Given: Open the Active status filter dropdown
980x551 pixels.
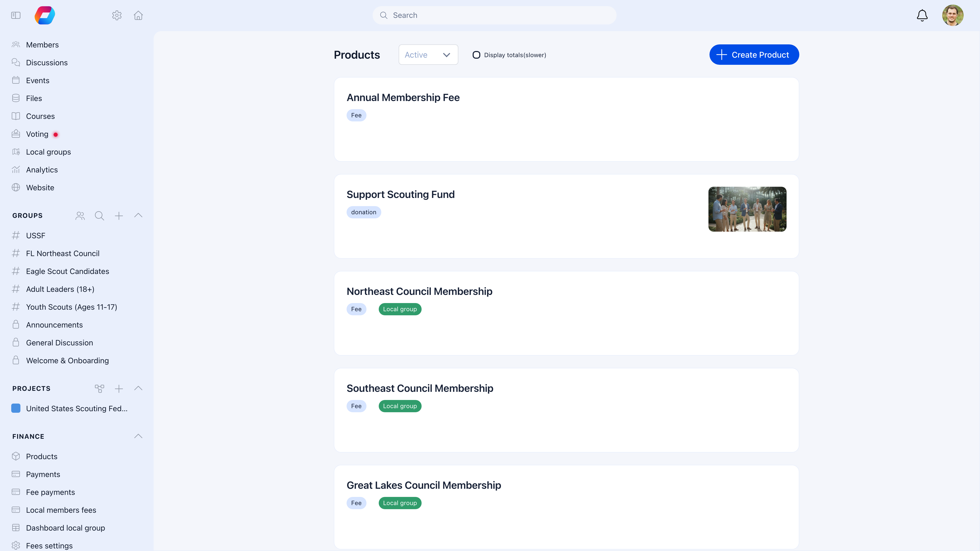Looking at the screenshot, I should click(428, 55).
